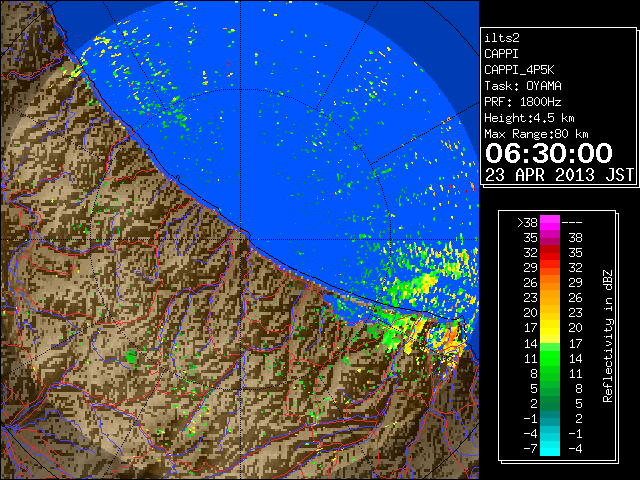
Task: Click the green echo blob over inland mountains
Action: [x=131, y=358]
